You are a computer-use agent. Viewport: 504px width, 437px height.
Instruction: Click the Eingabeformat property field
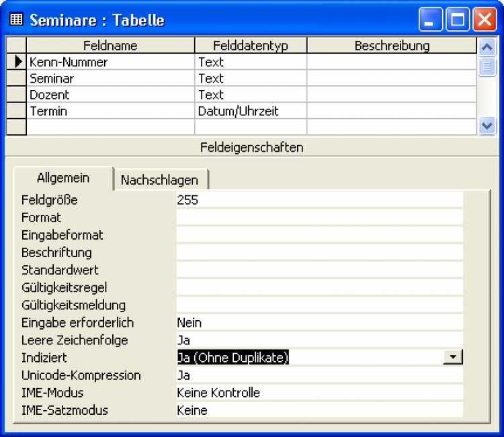coord(319,235)
